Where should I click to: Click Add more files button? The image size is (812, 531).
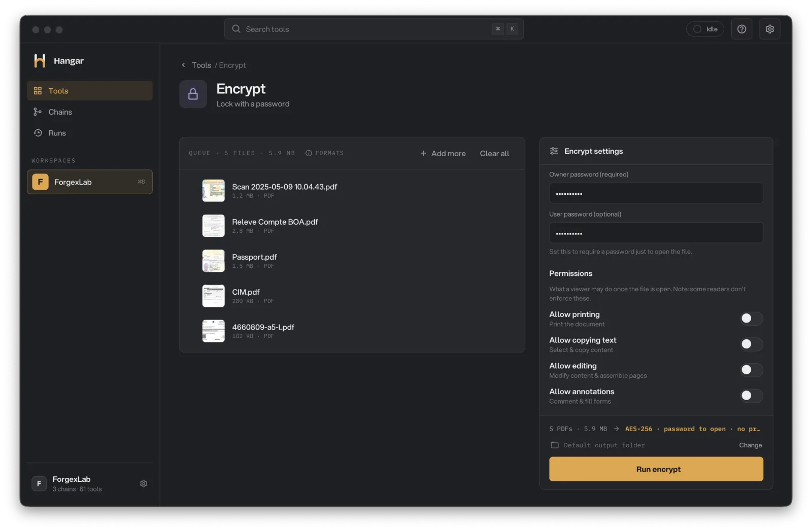click(443, 153)
